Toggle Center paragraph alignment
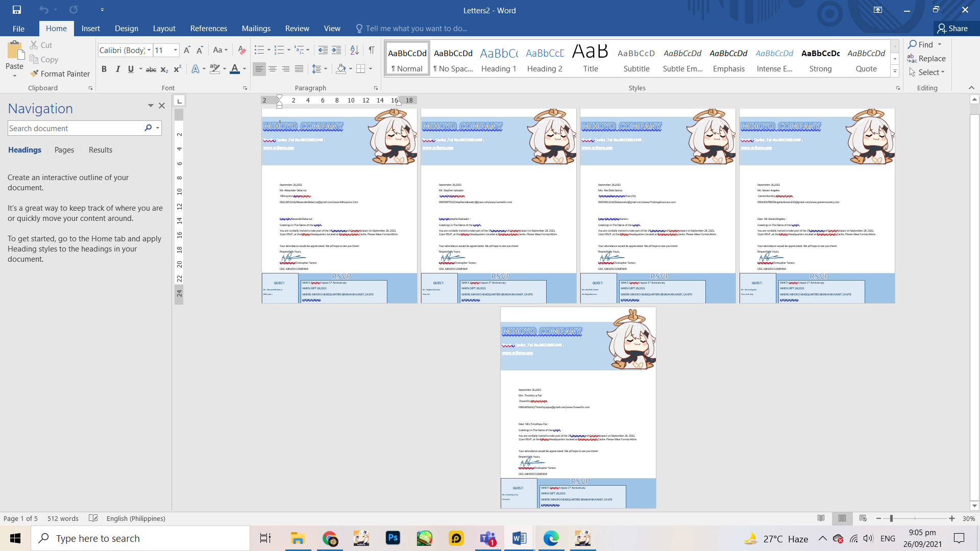Screen dimensions: 980x551 (273, 69)
